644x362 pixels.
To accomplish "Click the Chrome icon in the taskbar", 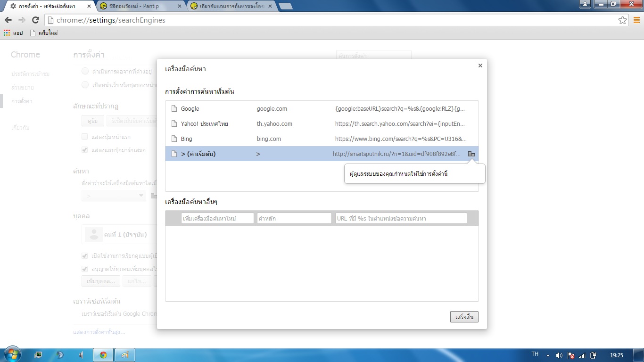I will [x=103, y=355].
